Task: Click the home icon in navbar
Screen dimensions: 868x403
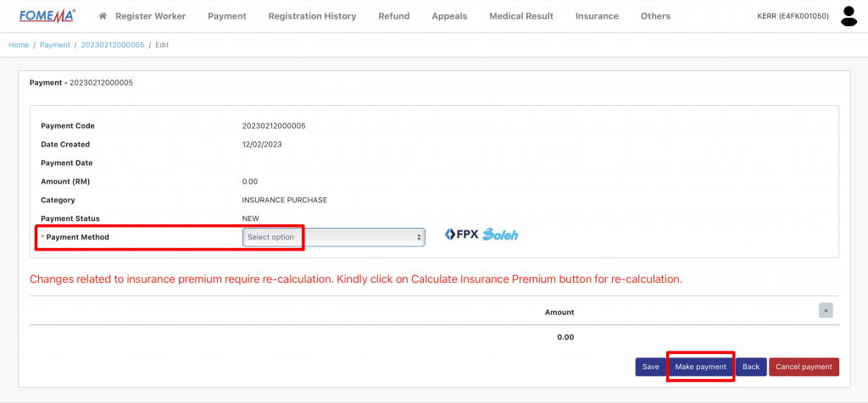Action: 103,16
